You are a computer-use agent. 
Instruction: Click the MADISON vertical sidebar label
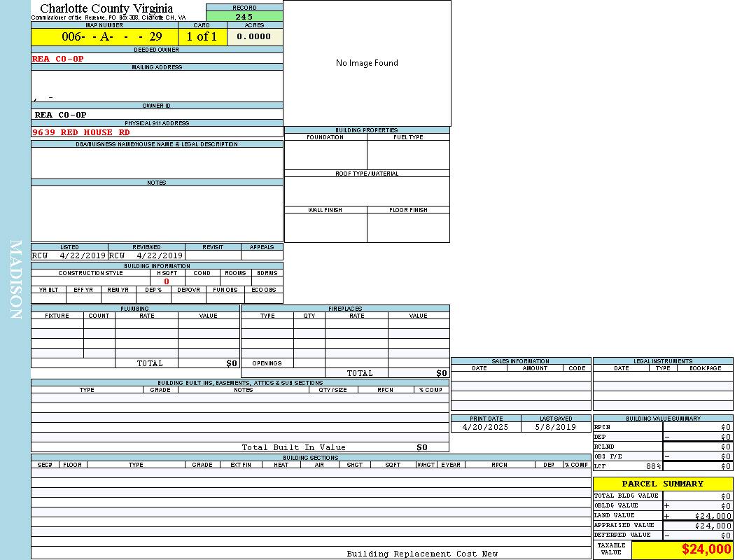[15, 280]
